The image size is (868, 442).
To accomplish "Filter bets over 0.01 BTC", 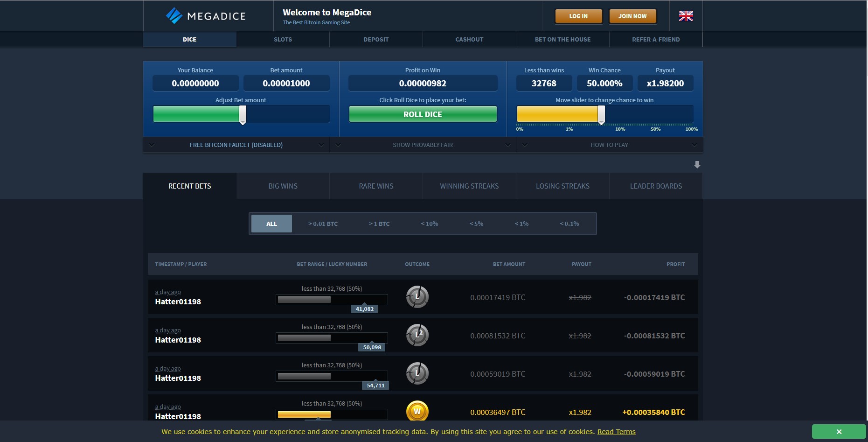I will coord(323,224).
